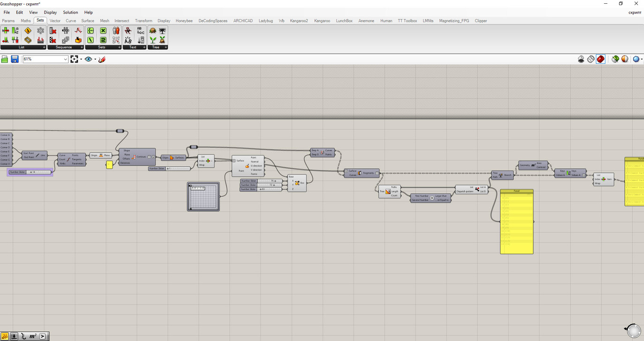Select the Range sequence icon
644x341 pixels.
[x=66, y=30]
